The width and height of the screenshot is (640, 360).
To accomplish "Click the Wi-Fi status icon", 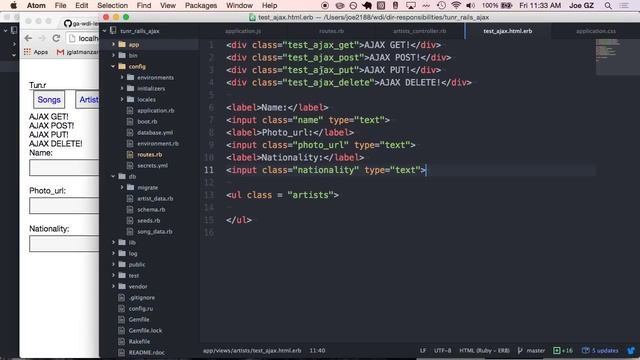I will (x=456, y=5).
